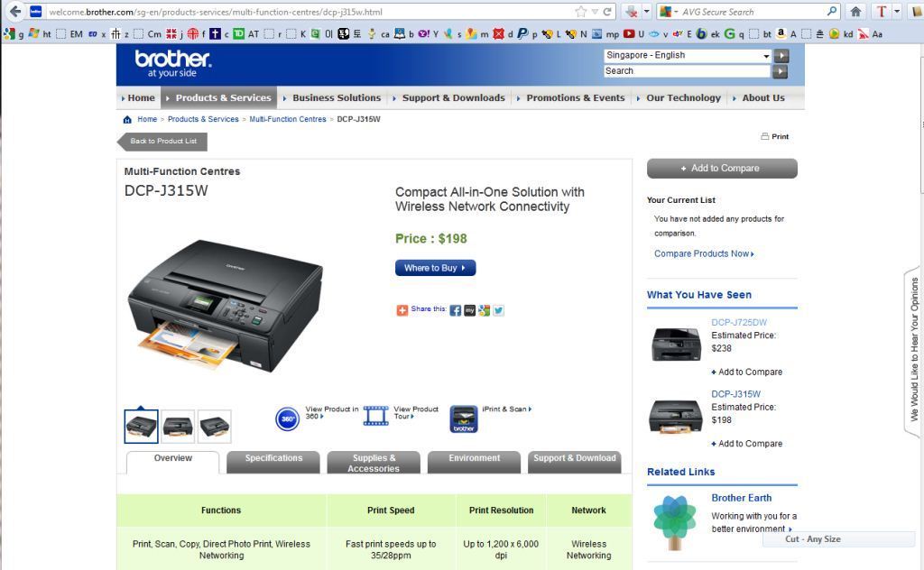924x570 pixels.
Task: Click the Where to Buy button
Action: [x=436, y=268]
